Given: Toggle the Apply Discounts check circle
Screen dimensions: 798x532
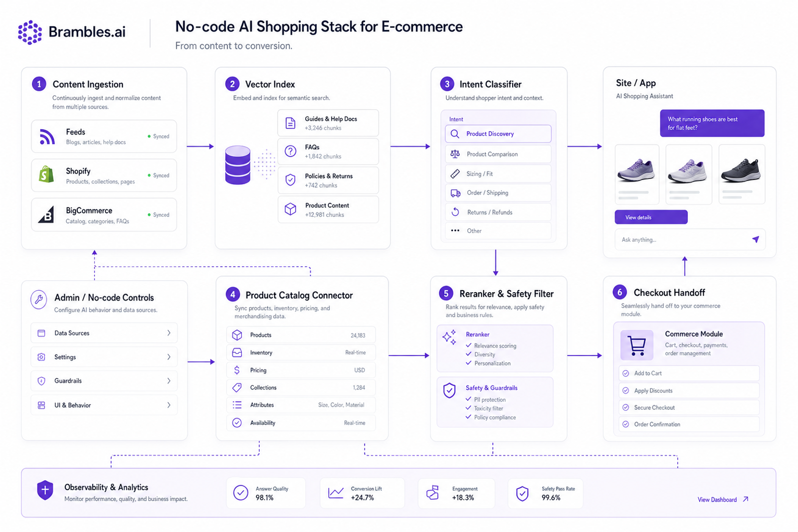Looking at the screenshot, I should (626, 390).
